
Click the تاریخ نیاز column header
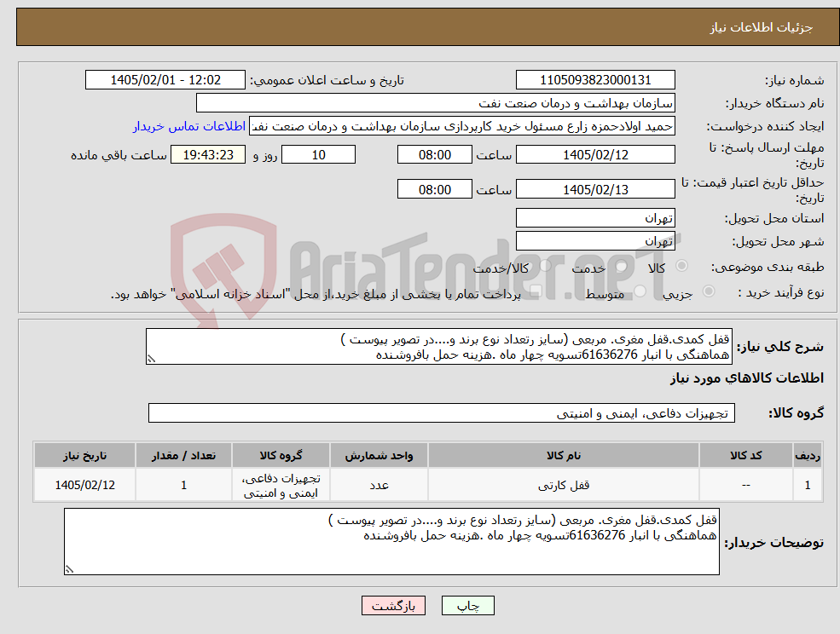point(84,455)
